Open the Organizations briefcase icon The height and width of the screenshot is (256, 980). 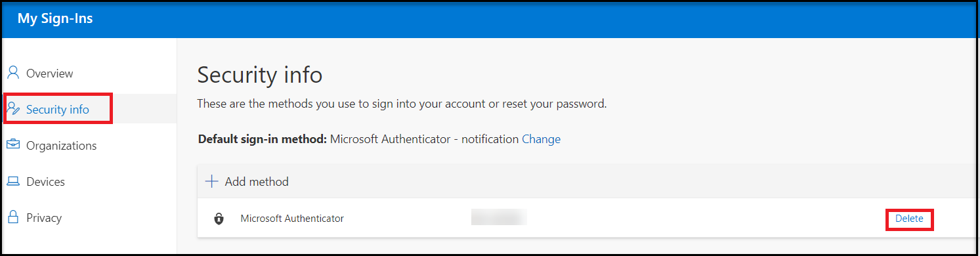(13, 145)
